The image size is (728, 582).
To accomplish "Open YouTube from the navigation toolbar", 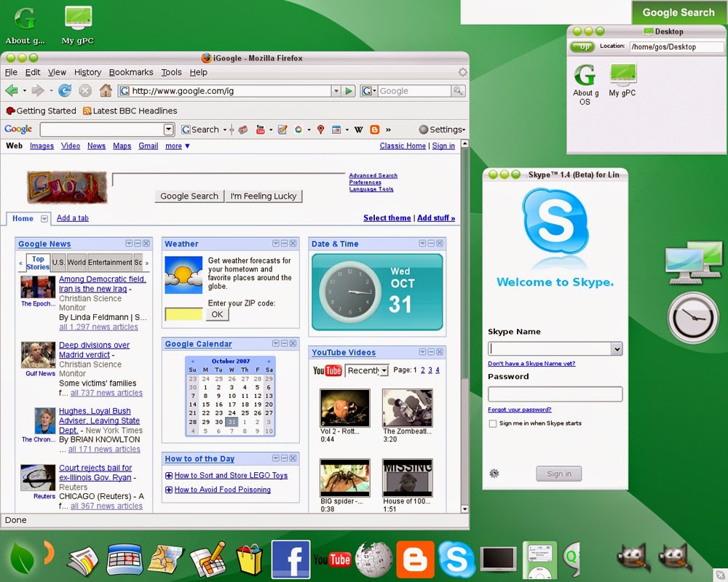I will [x=261, y=129].
